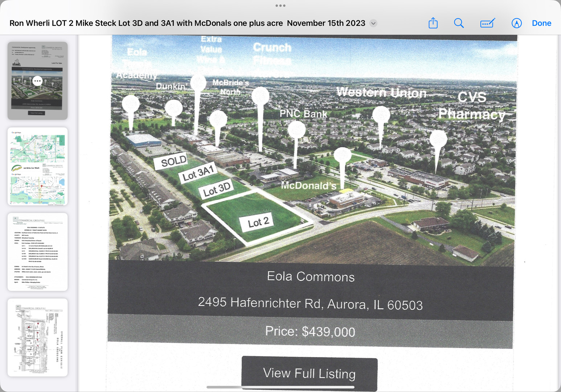
Task: Expand options next to the document title
Action: tap(373, 23)
